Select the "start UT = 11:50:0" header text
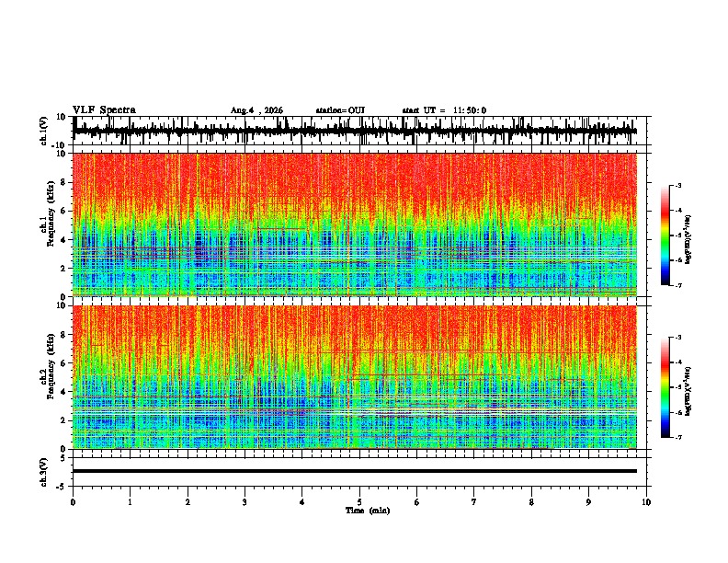Screen dimensions: 728x563 point(444,110)
